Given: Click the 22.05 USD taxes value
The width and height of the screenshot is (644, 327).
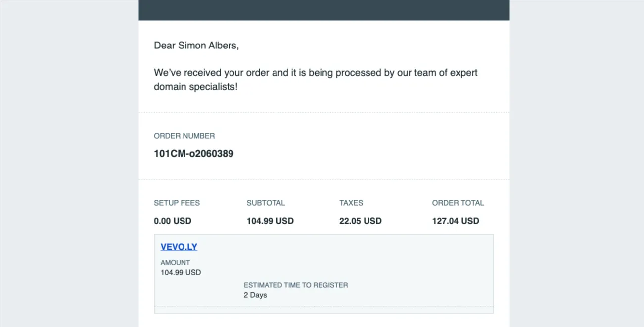Looking at the screenshot, I should tap(361, 221).
